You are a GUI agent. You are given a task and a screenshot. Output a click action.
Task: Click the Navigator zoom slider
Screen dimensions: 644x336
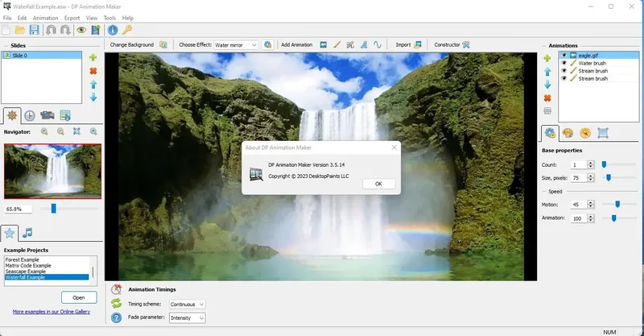[53, 209]
